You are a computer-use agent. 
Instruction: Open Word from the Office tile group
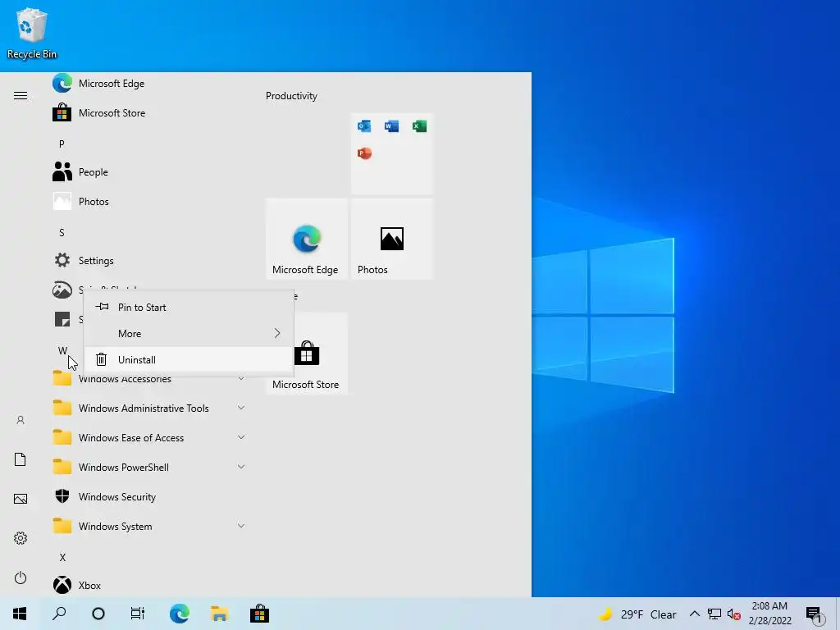[x=391, y=126]
